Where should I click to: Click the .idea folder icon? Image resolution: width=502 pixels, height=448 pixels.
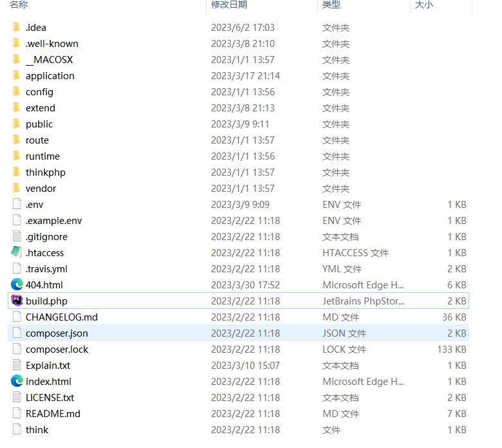click(17, 27)
